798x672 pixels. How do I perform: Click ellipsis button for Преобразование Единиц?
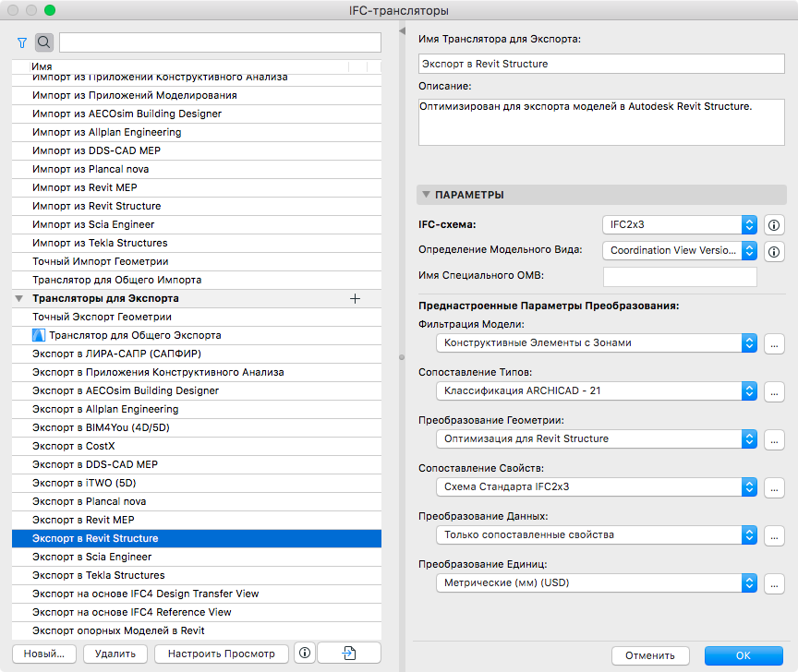pos(774,583)
